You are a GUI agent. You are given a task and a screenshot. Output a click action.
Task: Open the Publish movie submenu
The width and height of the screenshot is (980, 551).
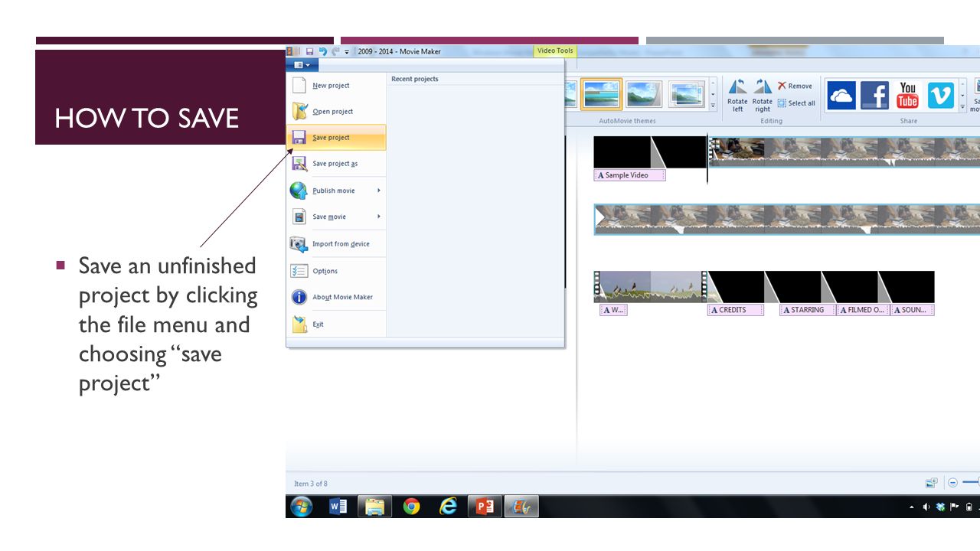coord(336,191)
